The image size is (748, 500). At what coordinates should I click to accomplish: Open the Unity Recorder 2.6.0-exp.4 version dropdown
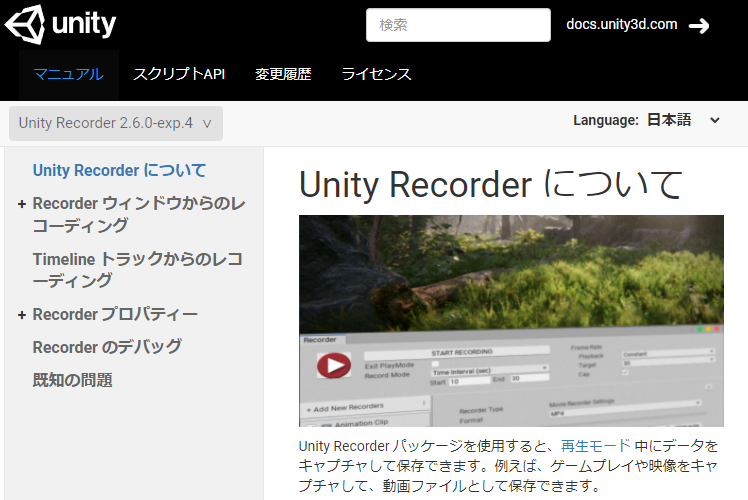[x=116, y=123]
